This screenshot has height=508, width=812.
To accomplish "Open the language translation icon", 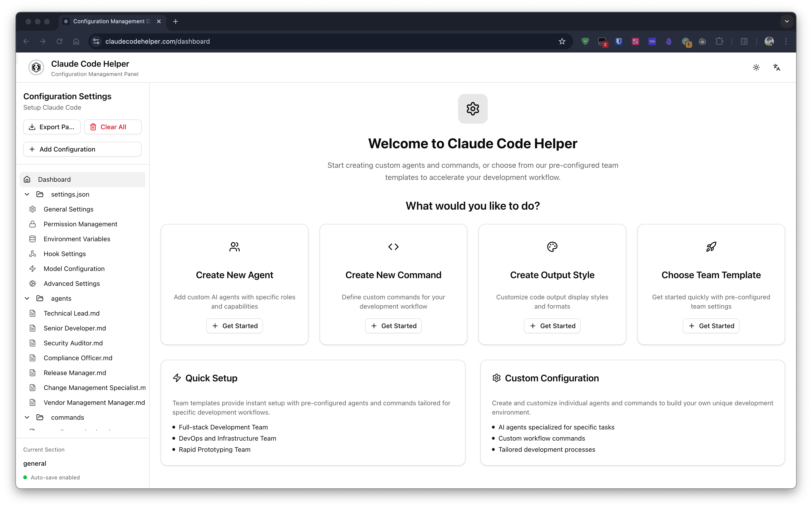I will (776, 68).
